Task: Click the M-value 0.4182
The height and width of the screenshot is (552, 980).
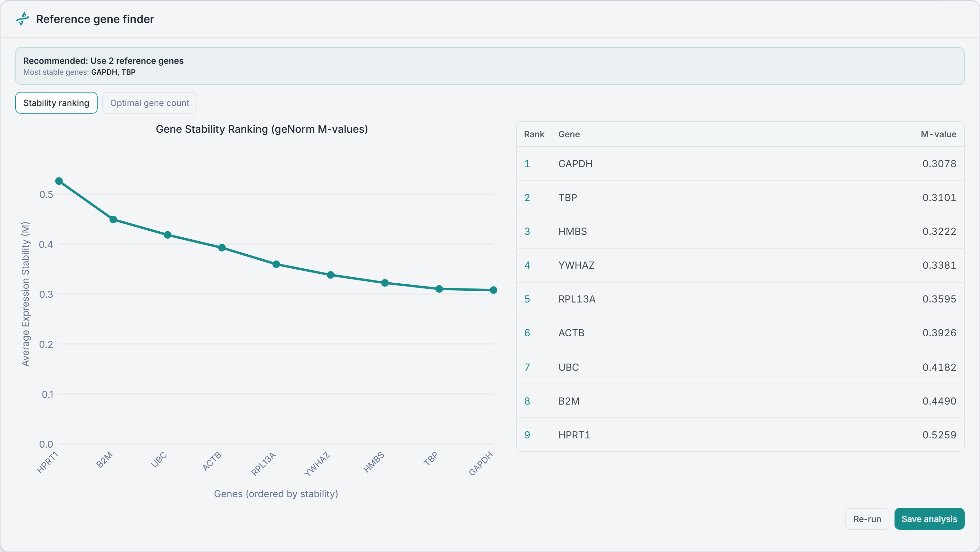Action: point(939,367)
